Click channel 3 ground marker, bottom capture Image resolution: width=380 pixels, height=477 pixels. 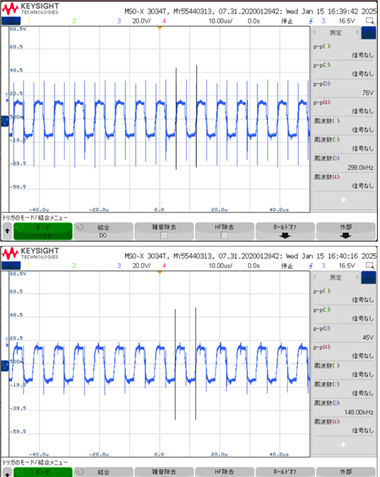[x=5, y=366]
